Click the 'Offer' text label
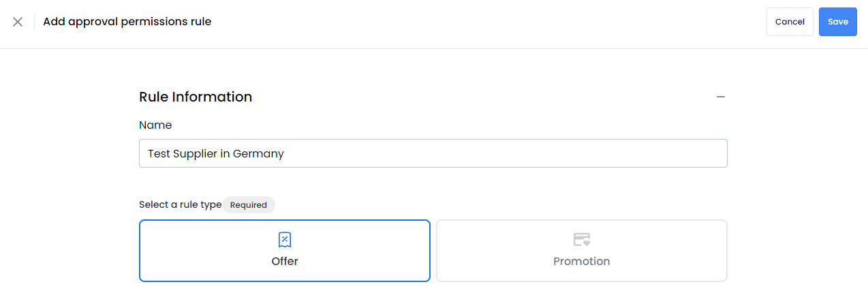 [x=285, y=261]
